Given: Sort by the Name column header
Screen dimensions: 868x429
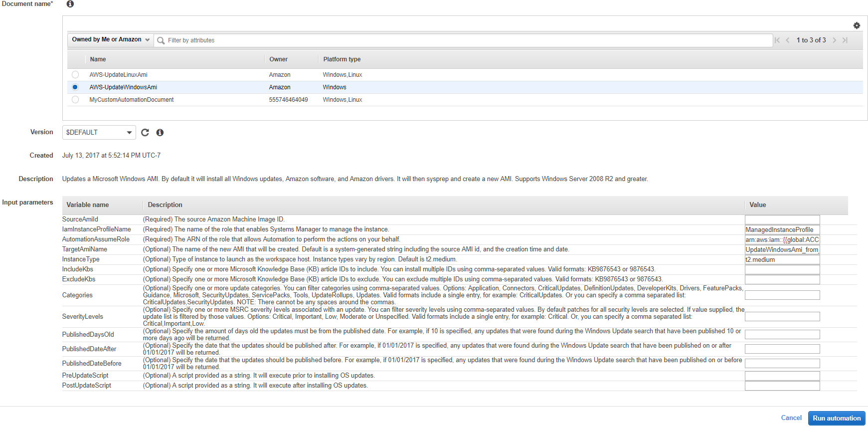Looking at the screenshot, I should pos(98,59).
